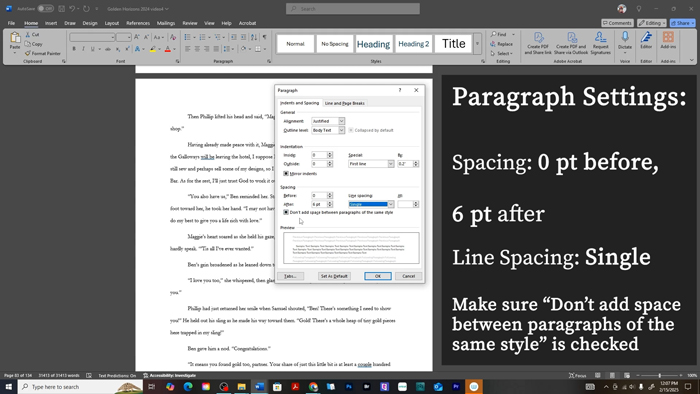Apply Superscript formatting
The width and height of the screenshot is (700, 394).
coord(127,49)
